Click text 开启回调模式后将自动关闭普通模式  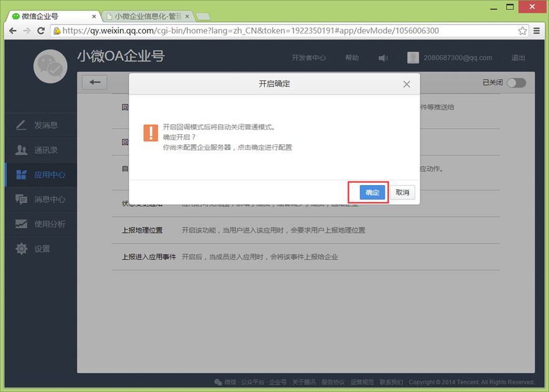click(219, 127)
